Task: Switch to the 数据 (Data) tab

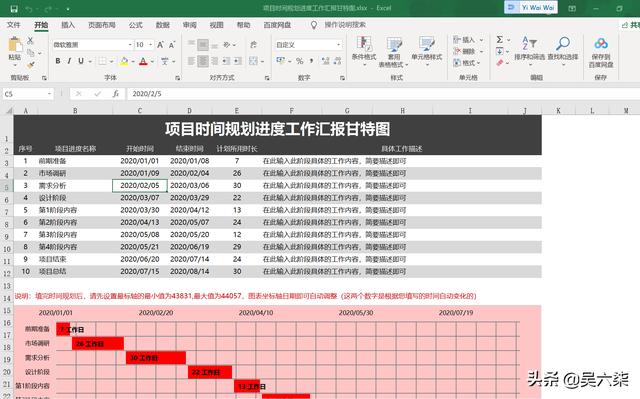Action: pos(162,25)
